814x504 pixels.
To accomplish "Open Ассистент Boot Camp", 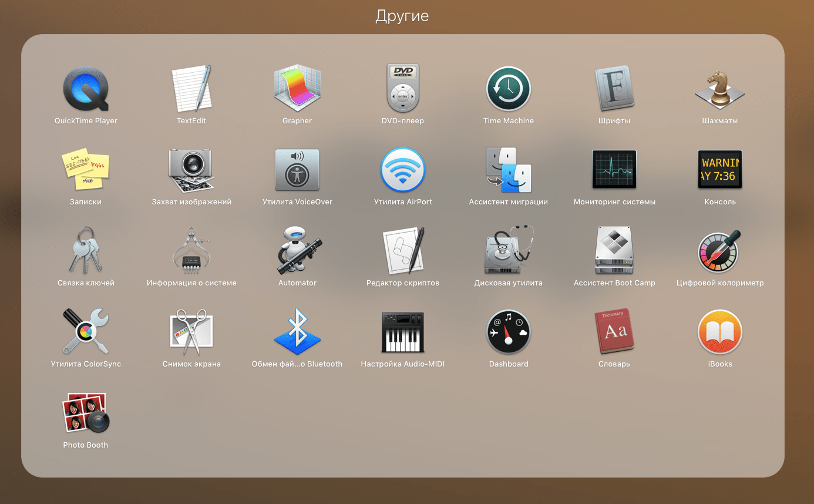I will tap(614, 251).
